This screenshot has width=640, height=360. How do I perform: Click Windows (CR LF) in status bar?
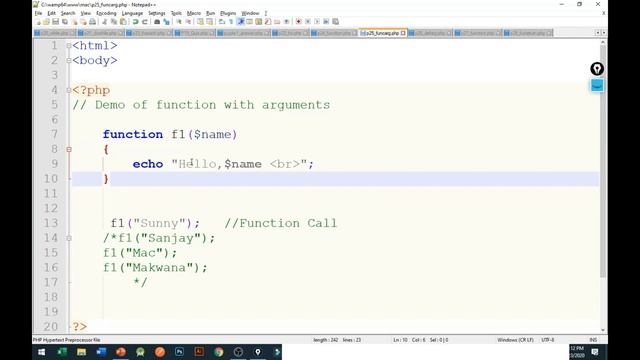515,340
